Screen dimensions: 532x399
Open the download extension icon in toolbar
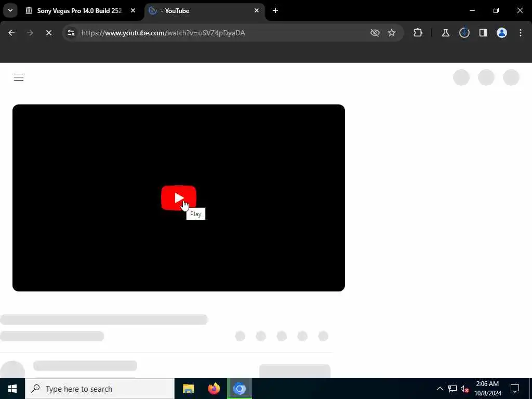coord(464,33)
